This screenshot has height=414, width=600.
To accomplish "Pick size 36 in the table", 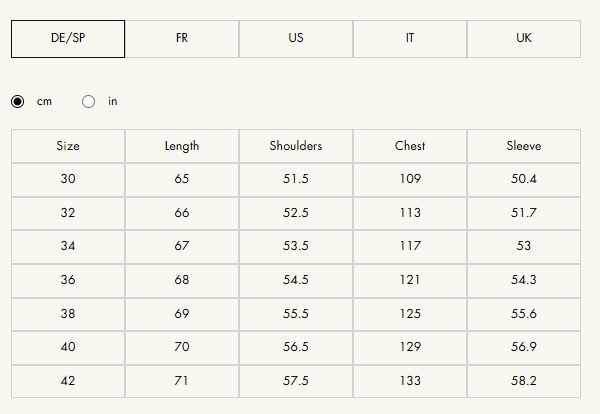I will (x=68, y=280).
